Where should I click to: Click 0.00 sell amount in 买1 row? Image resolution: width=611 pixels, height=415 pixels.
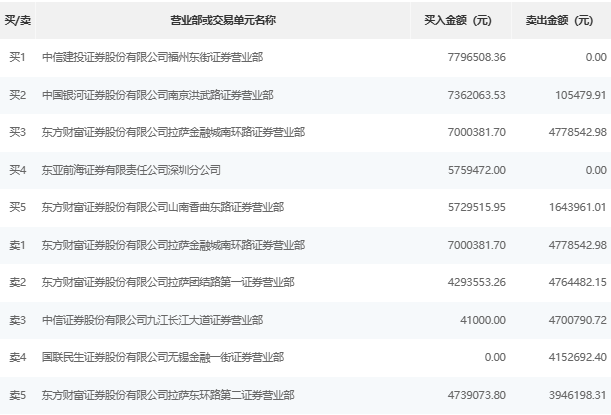click(596, 57)
